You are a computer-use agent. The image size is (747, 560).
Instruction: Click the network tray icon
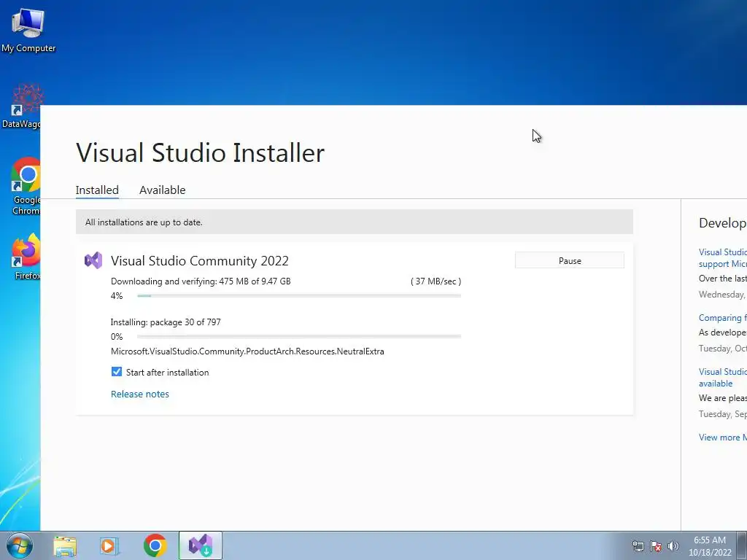tap(638, 546)
